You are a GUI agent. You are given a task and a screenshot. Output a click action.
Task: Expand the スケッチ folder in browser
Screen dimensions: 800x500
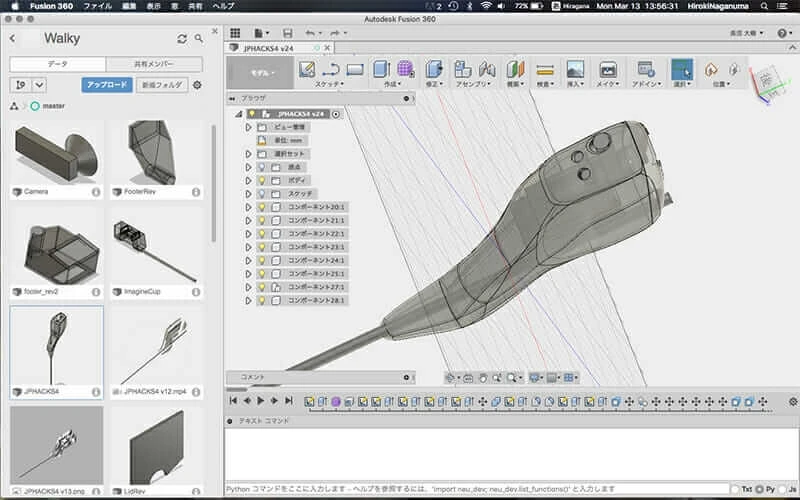pos(249,193)
